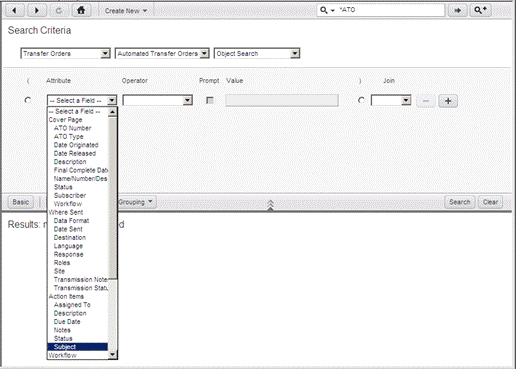Choose Language in the field list
This screenshot has height=369, width=516.
coord(78,246)
